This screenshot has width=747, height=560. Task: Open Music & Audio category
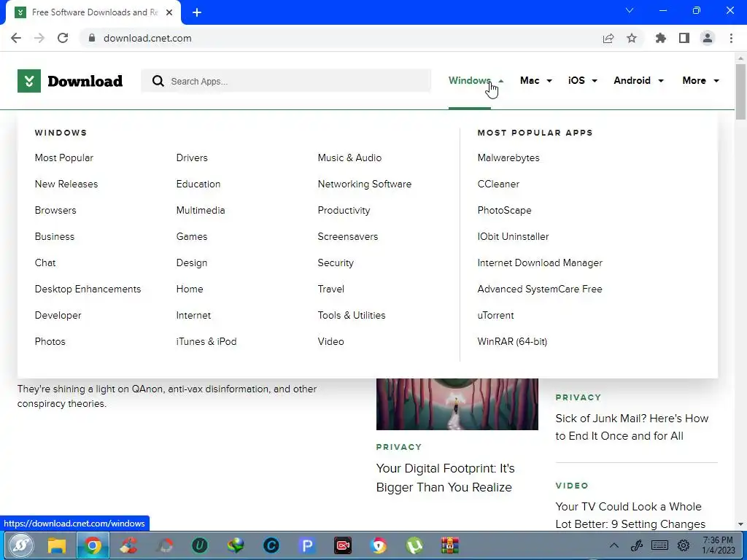pos(349,157)
